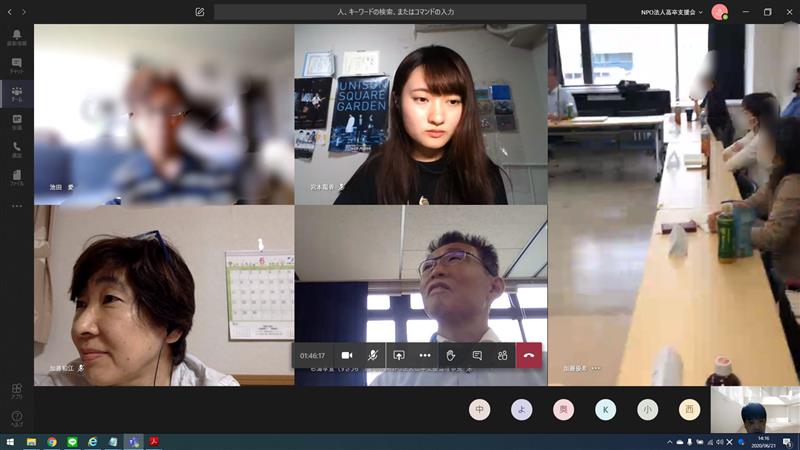Expand more apps ellipsis in the sidebar
The image size is (800, 450).
(x=16, y=206)
